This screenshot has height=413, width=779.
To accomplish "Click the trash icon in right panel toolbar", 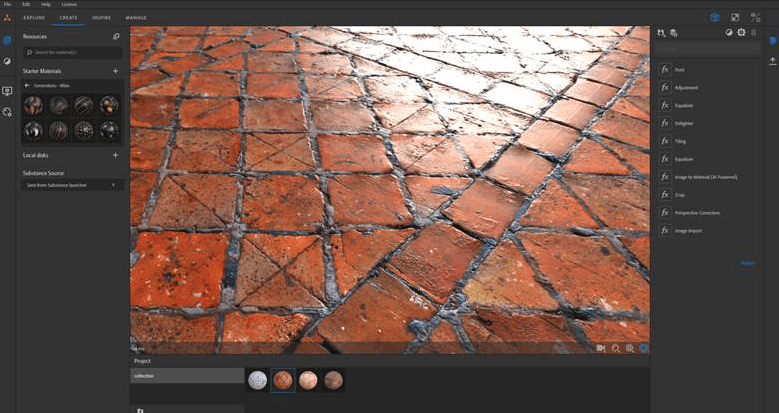I will click(754, 32).
